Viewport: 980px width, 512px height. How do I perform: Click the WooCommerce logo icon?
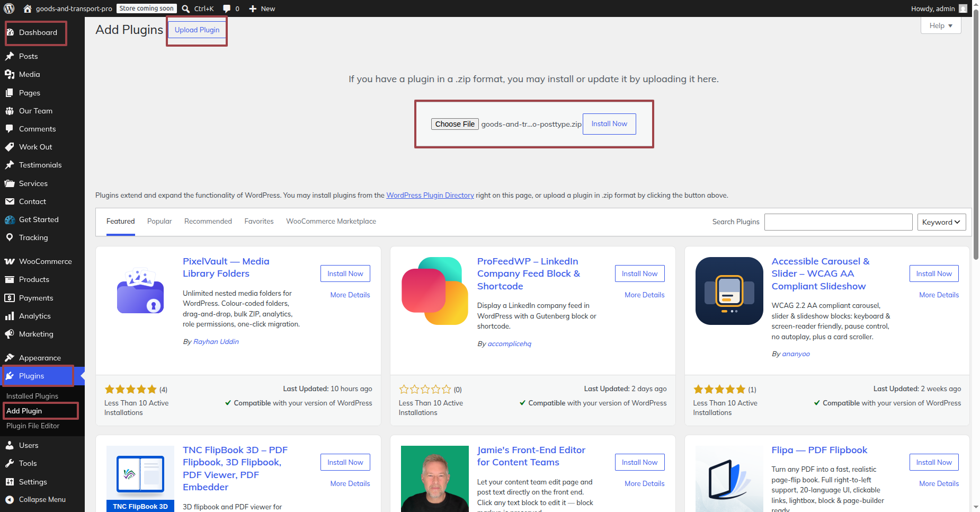pyautogui.click(x=10, y=261)
